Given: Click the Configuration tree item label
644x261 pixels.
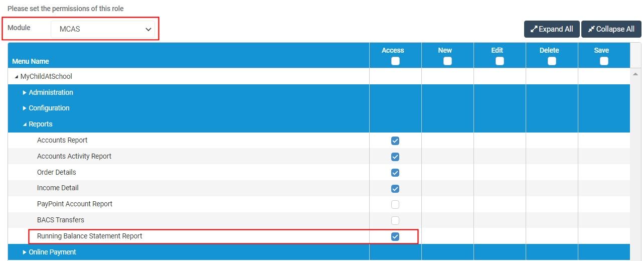Looking at the screenshot, I should 49,108.
